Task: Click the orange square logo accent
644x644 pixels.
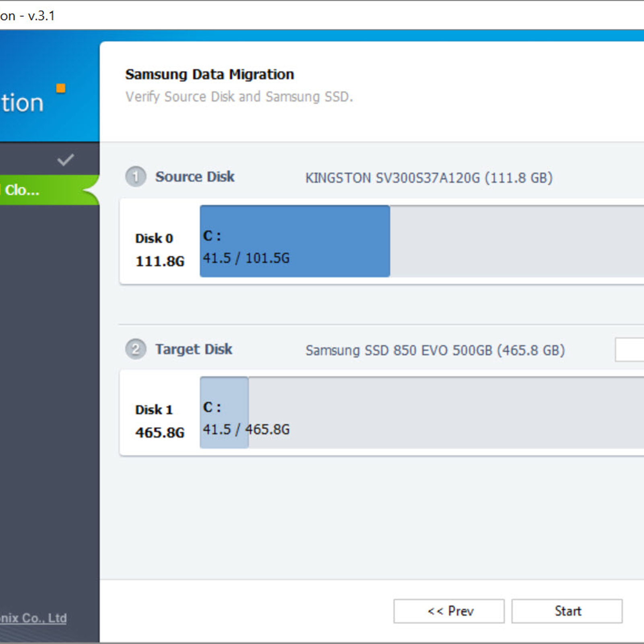Action: tap(61, 88)
